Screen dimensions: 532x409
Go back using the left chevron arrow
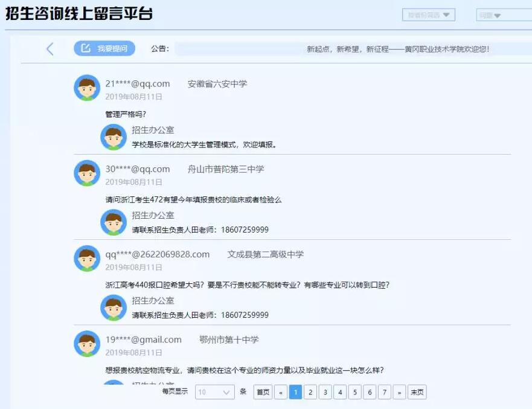[50, 49]
